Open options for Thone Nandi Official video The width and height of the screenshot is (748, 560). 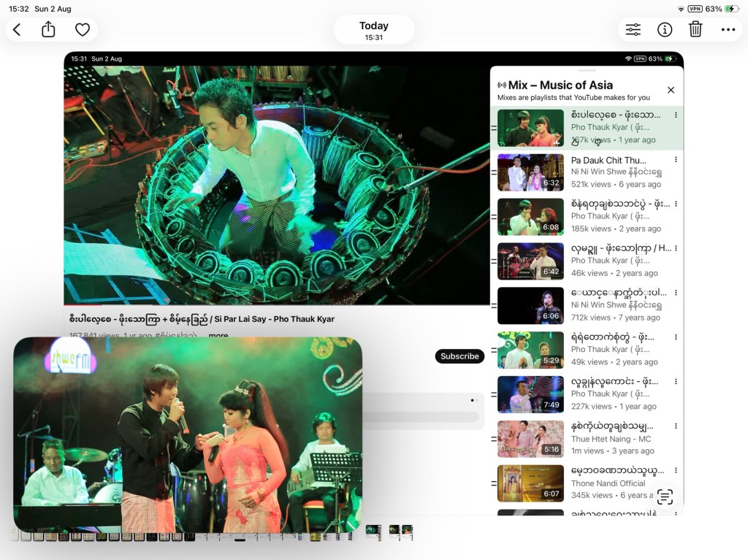tap(676, 470)
